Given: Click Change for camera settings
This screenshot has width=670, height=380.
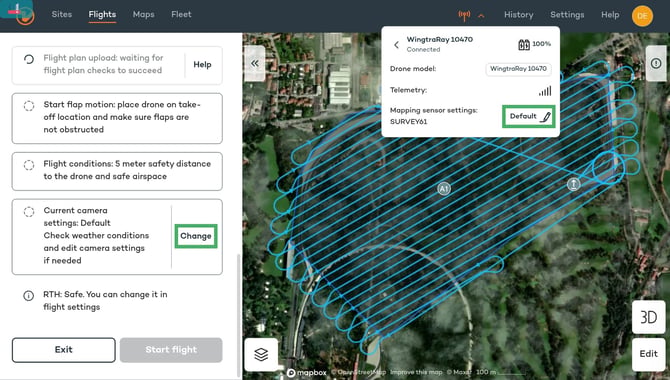Looking at the screenshot, I should pos(196,236).
